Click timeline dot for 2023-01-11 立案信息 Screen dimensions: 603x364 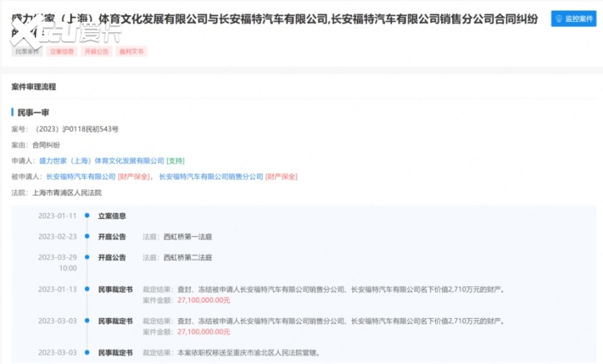click(87, 216)
